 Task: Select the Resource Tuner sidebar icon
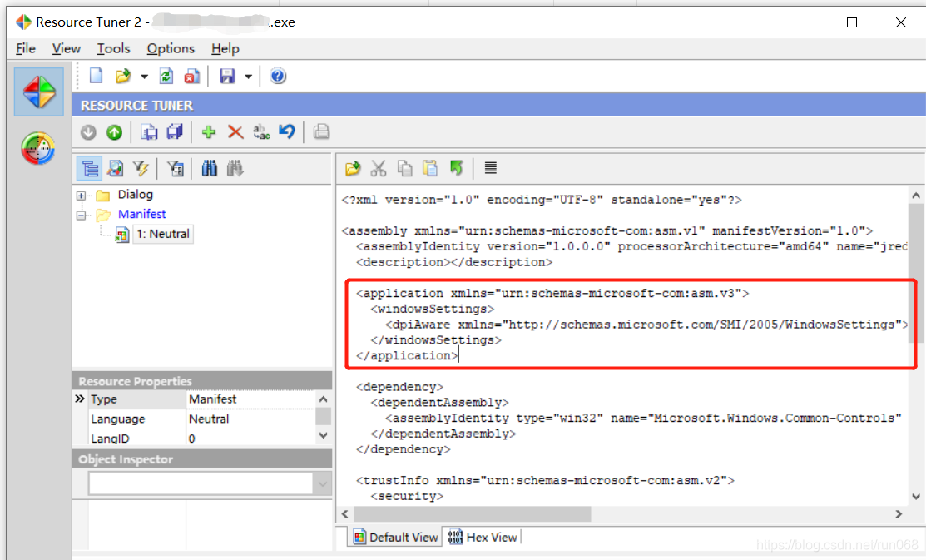point(39,92)
